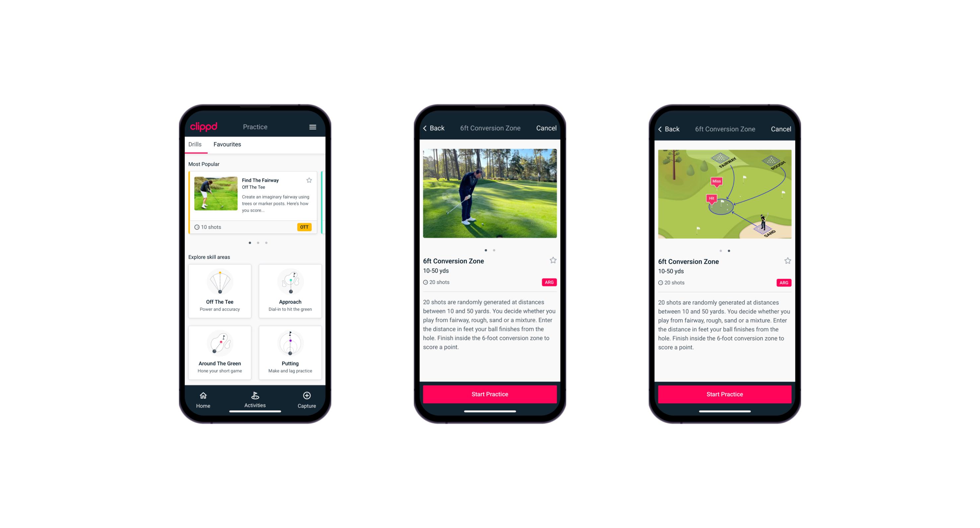Select the 6ft Conversion Zone drill thumbnail
This screenshot has height=528, width=980.
tap(490, 194)
